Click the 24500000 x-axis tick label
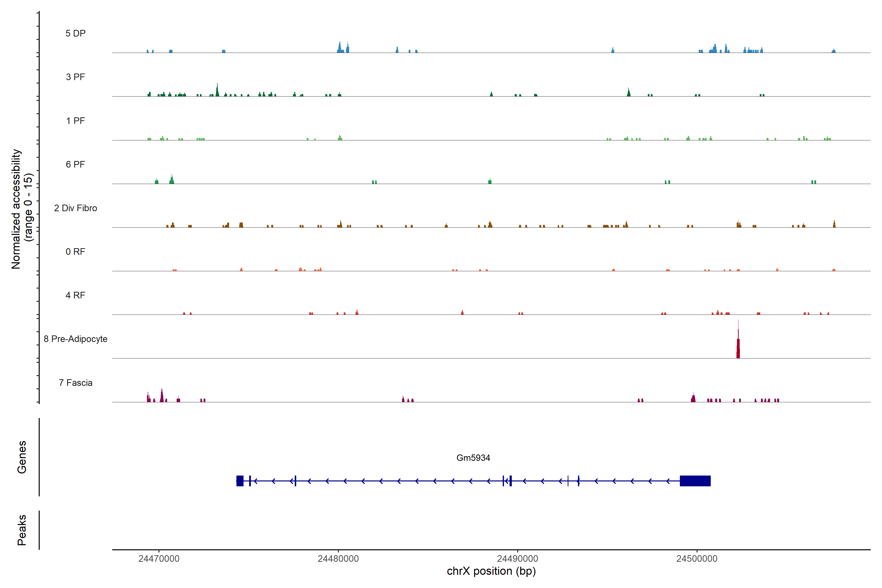The height and width of the screenshot is (588, 882). point(697,559)
